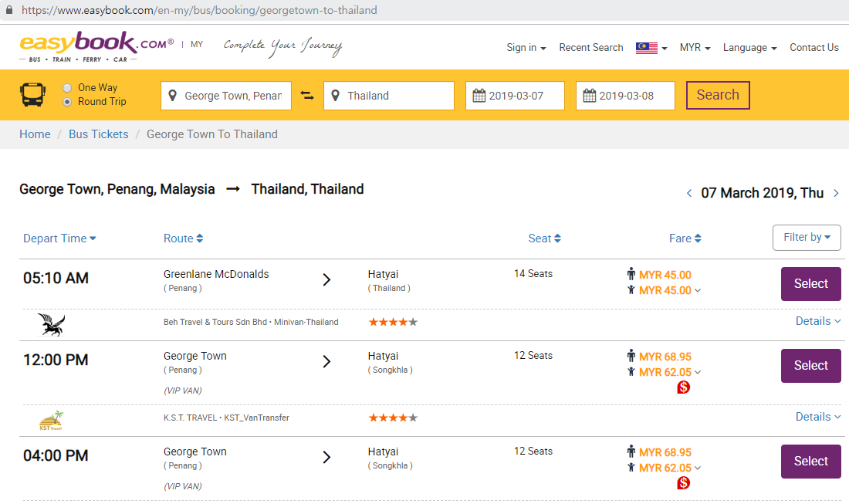849x504 pixels.
Task: Sort results by Depart Time
Action: point(59,238)
